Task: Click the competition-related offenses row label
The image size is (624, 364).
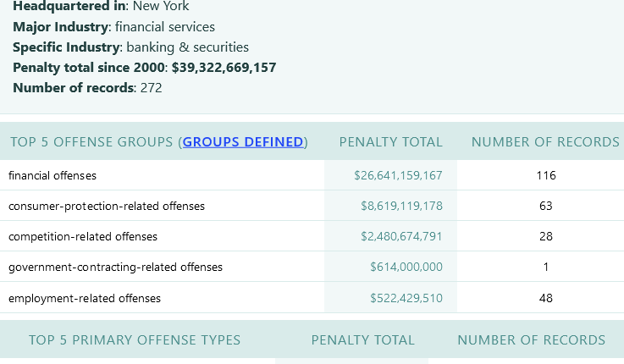Action: pos(83,236)
